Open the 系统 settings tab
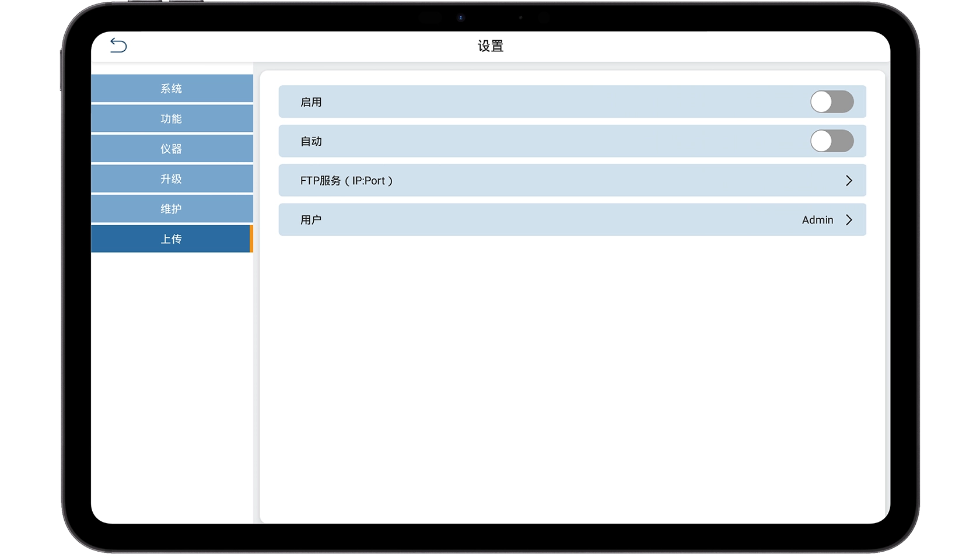 [171, 89]
